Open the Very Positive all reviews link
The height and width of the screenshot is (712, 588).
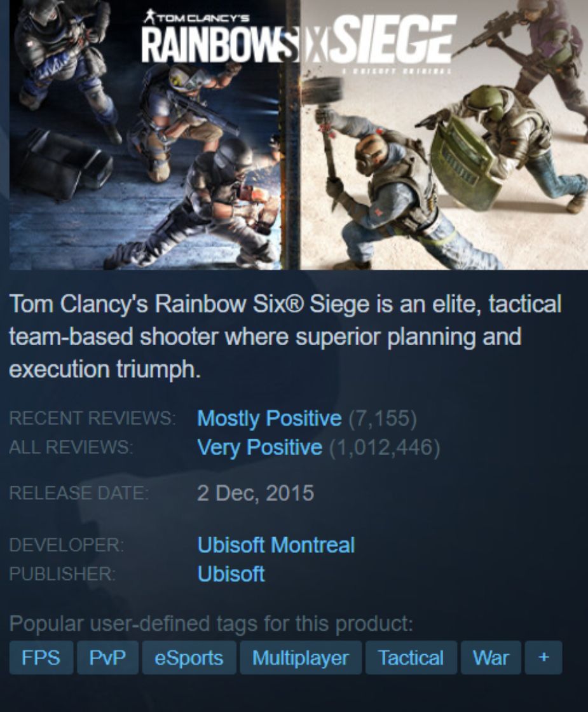pos(260,448)
